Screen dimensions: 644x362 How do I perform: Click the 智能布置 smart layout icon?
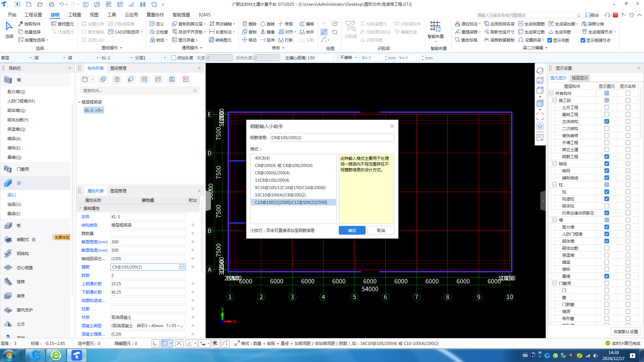click(435, 26)
